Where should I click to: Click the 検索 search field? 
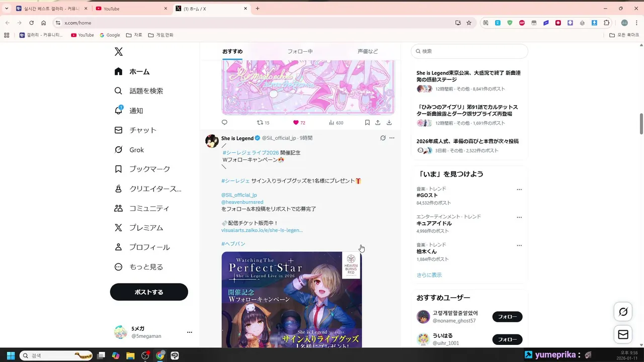pyautogui.click(x=469, y=51)
